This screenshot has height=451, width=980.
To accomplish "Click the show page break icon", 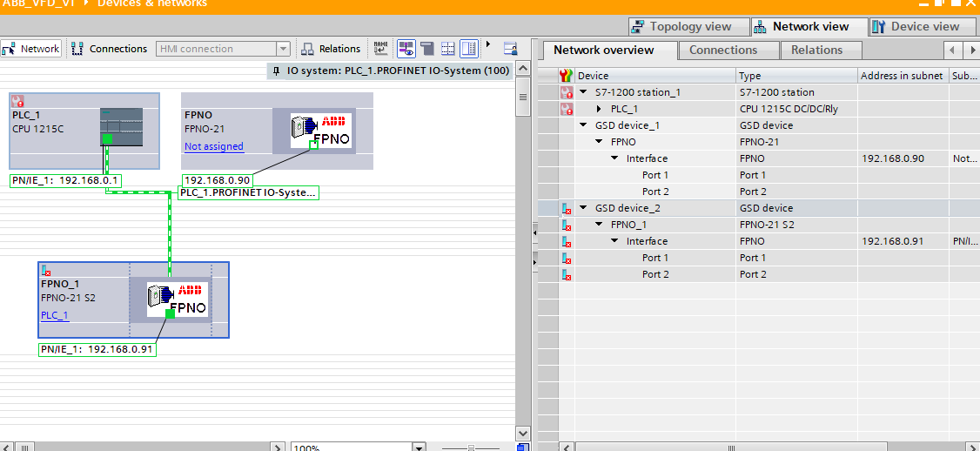I will [x=427, y=48].
